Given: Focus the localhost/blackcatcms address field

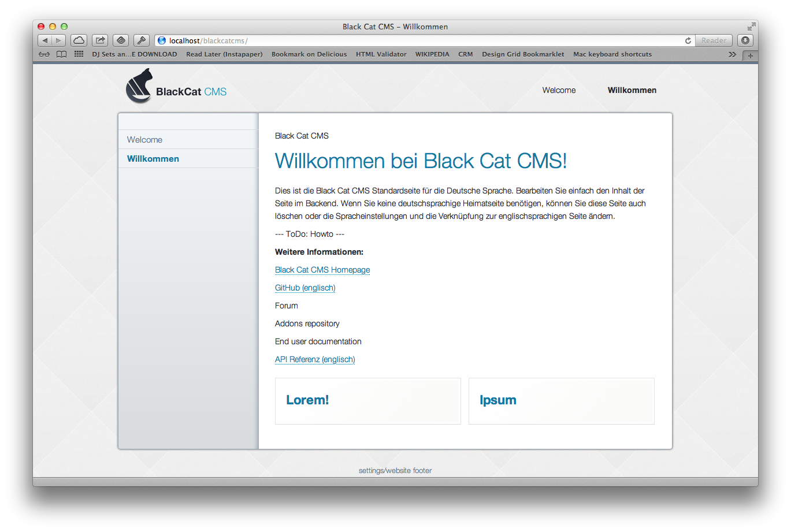Looking at the screenshot, I should tap(425, 40).
